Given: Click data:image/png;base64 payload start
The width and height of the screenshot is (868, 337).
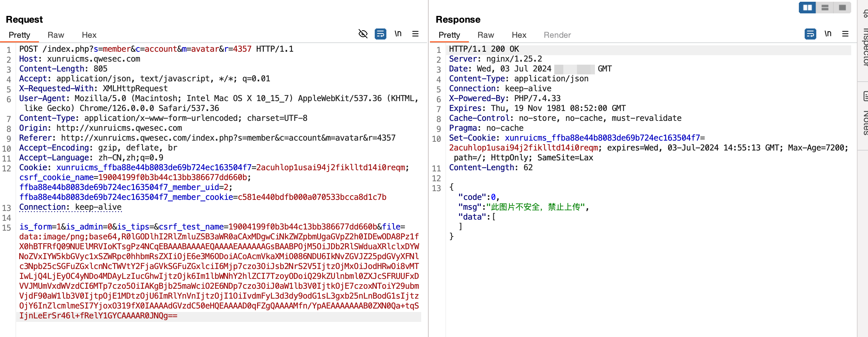Looking at the screenshot, I should [x=69, y=236].
